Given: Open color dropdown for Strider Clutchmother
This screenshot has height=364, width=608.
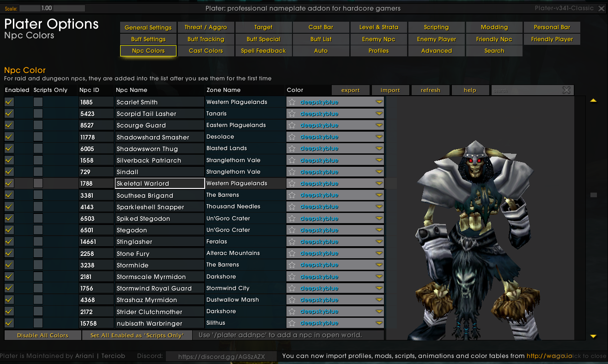Looking at the screenshot, I should point(379,312).
